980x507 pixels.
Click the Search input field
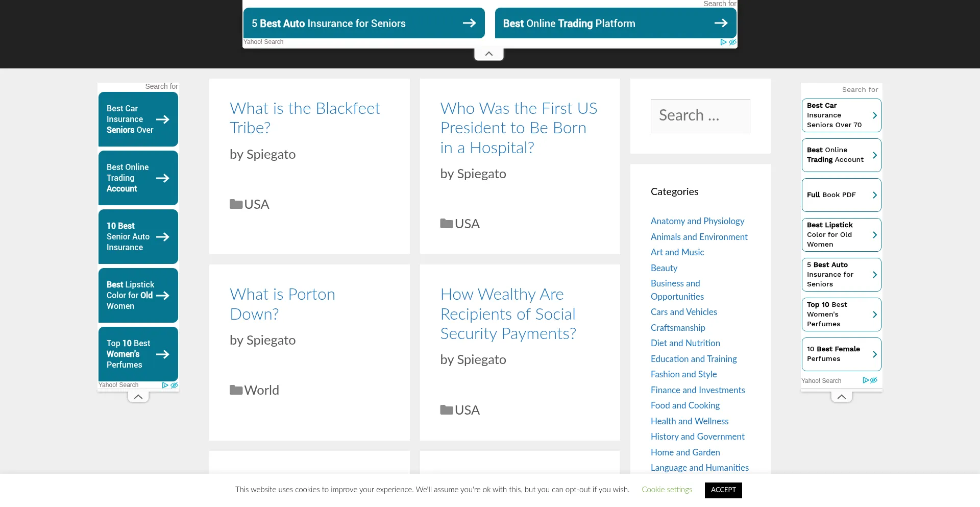(x=700, y=116)
